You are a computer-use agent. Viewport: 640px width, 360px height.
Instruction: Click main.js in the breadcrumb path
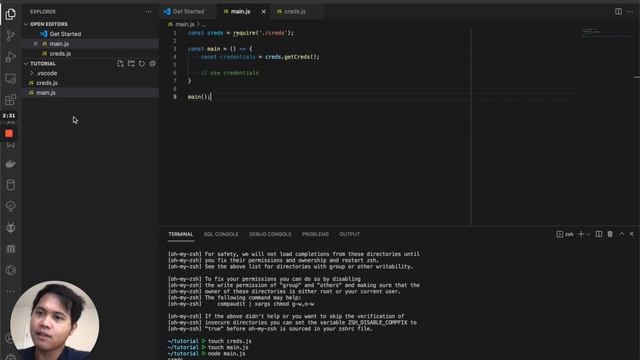184,24
